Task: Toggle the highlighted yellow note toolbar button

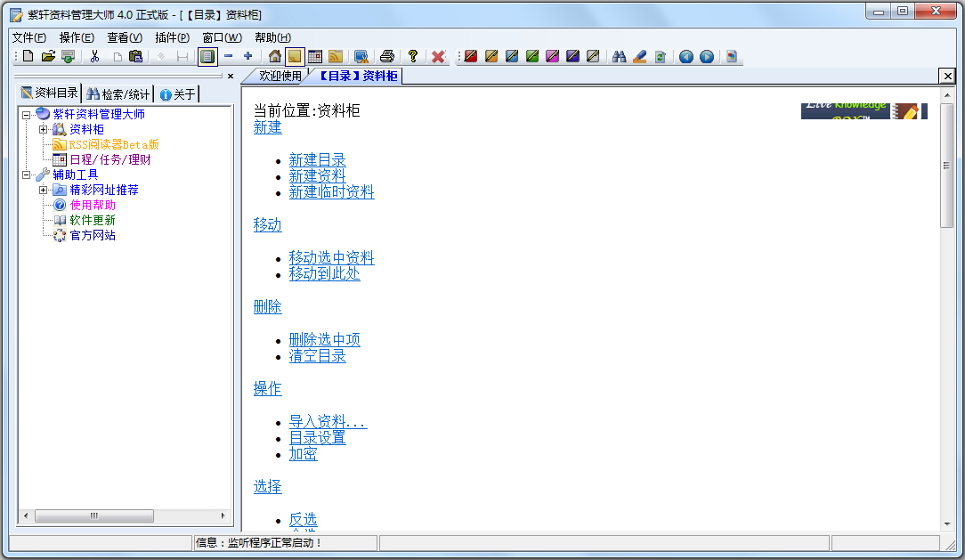Action: tap(295, 57)
